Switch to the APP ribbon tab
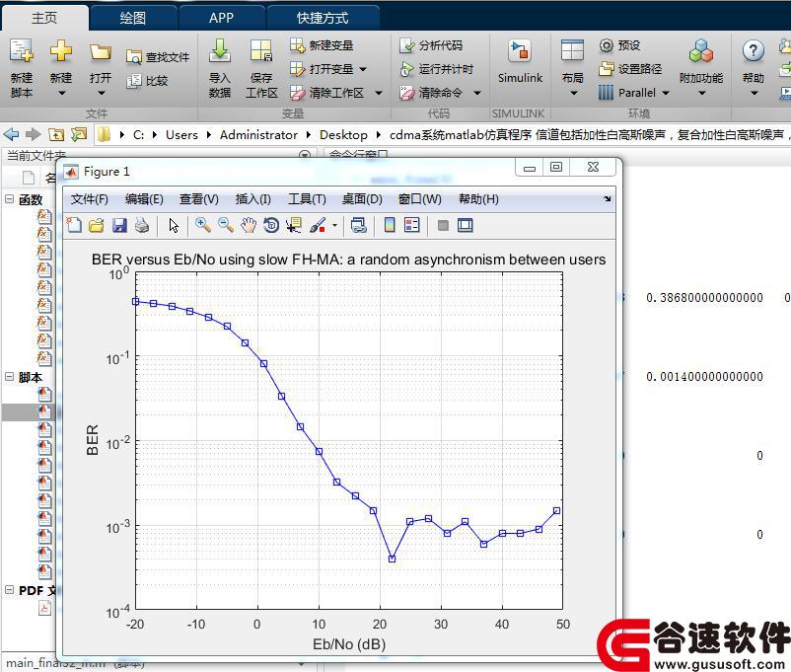This screenshot has height=672, width=791. (221, 18)
